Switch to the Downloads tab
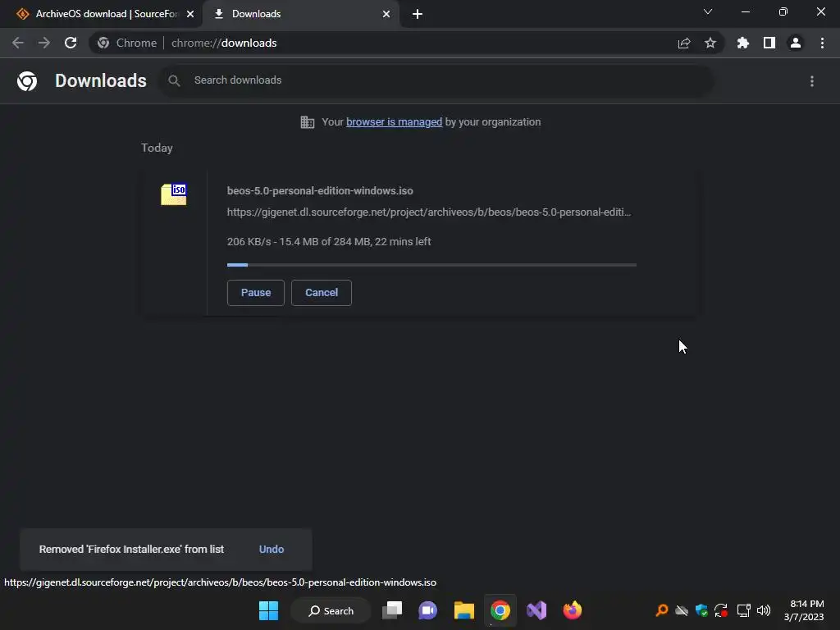840x630 pixels. coord(301,14)
